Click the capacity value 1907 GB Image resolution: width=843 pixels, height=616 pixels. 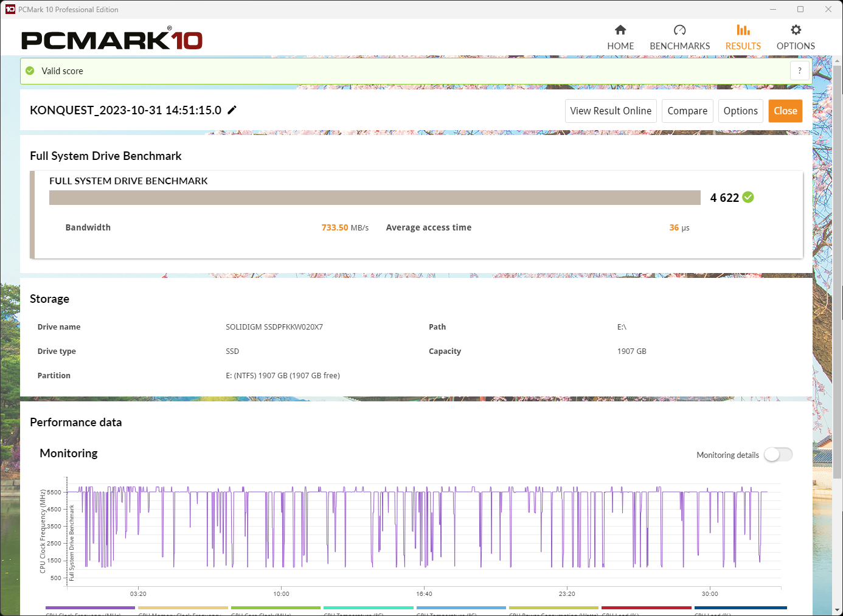631,351
